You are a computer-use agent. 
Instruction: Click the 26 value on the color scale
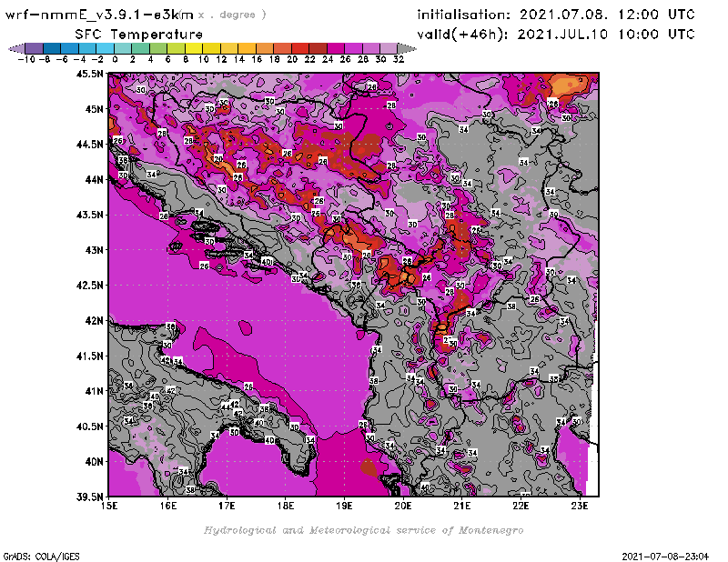345,59
